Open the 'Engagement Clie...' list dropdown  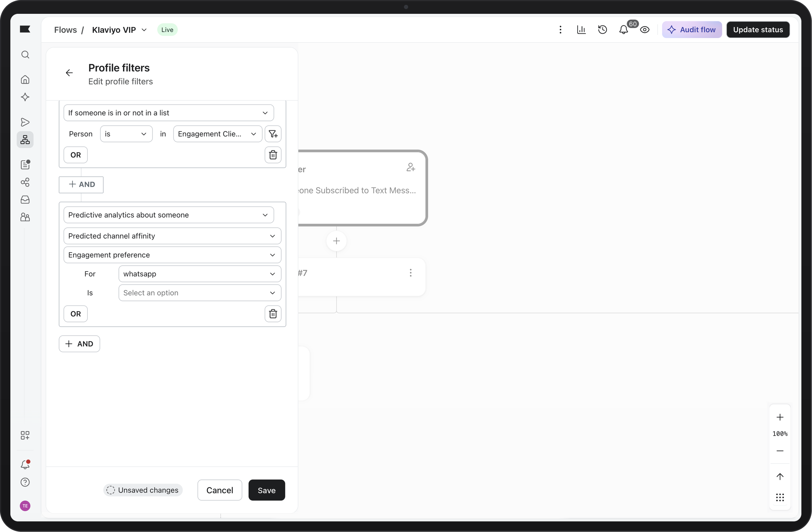point(218,134)
